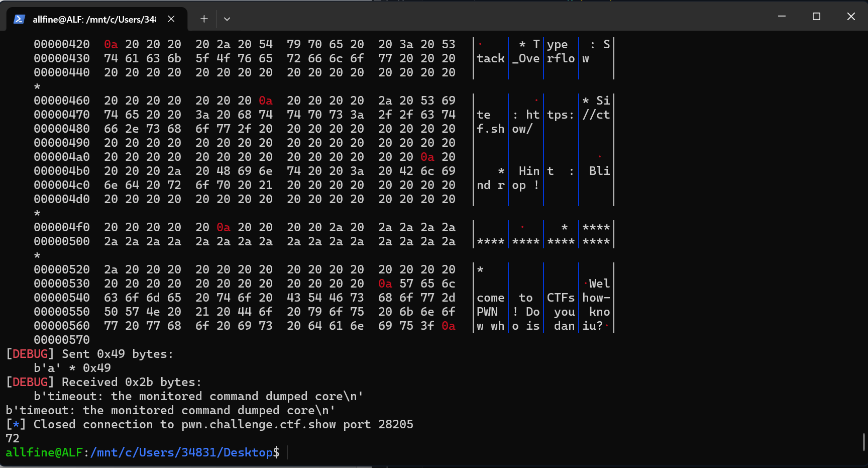Viewport: 868px width, 468px height.
Task: Click ASCII text 'come' in the dump
Action: tap(491, 298)
